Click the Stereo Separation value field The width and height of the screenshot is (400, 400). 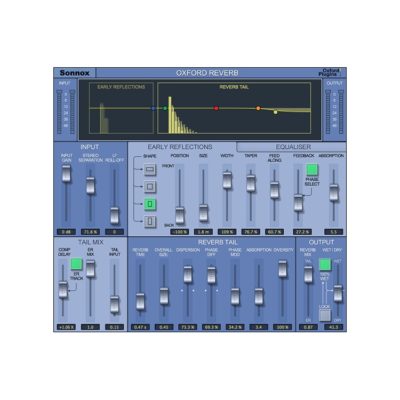tap(90, 232)
